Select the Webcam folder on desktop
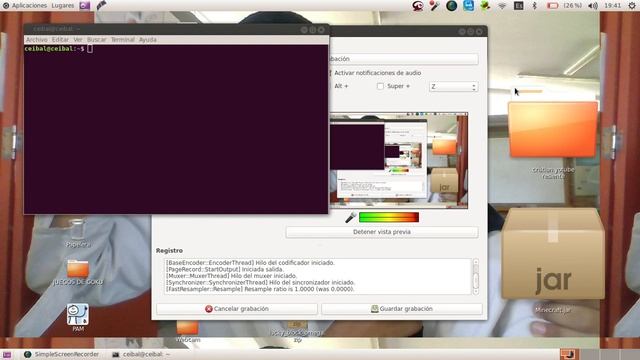The image size is (640, 360). [x=188, y=331]
